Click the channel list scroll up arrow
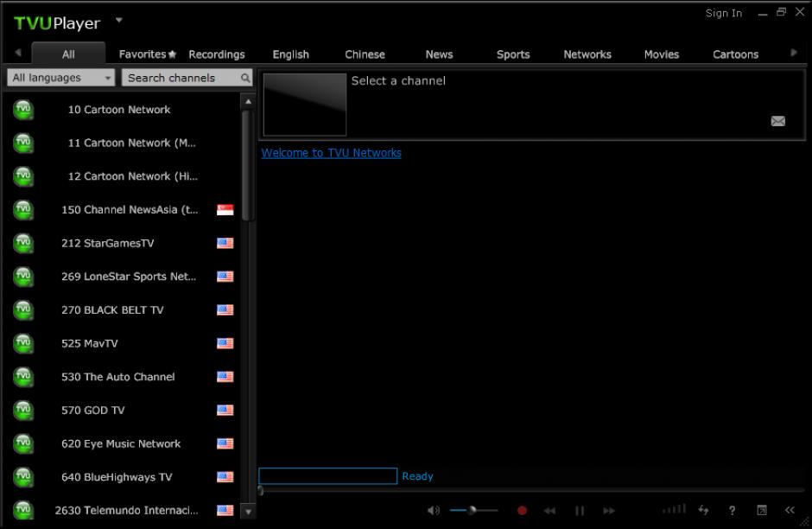Image resolution: width=812 pixels, height=529 pixels. 248,101
